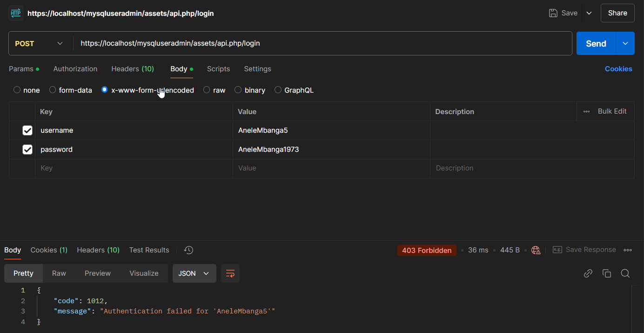Click the response history clock icon
Image resolution: width=644 pixels, height=333 pixels.
pos(188,250)
